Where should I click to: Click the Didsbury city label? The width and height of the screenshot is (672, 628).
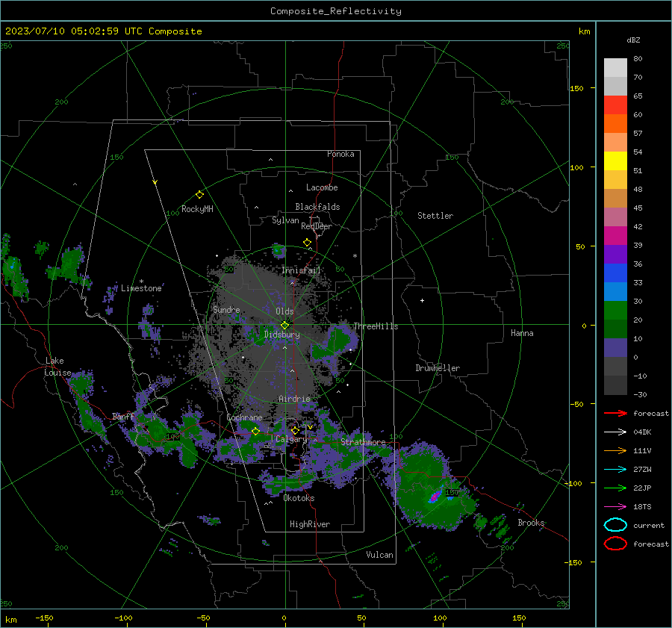click(x=282, y=335)
